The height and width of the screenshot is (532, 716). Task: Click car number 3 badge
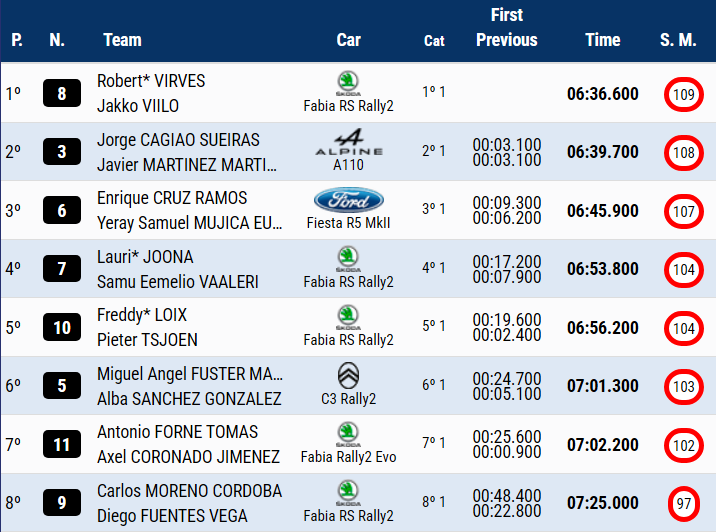tap(62, 152)
